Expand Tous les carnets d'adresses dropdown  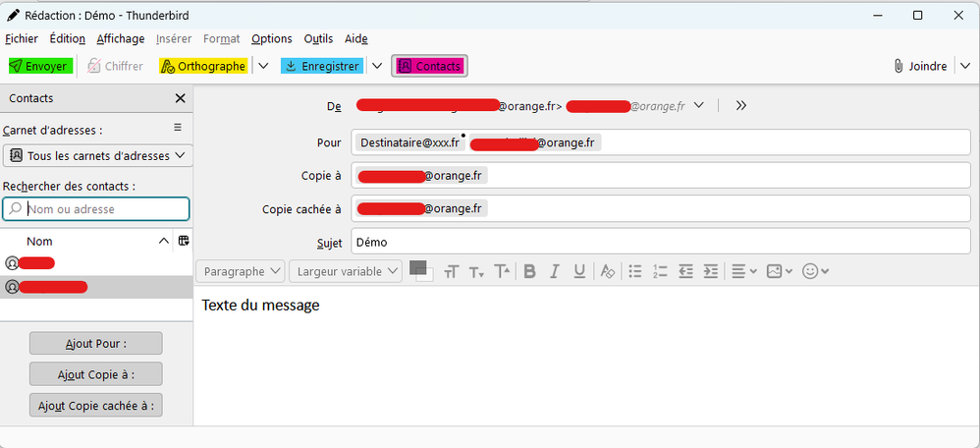(97, 156)
